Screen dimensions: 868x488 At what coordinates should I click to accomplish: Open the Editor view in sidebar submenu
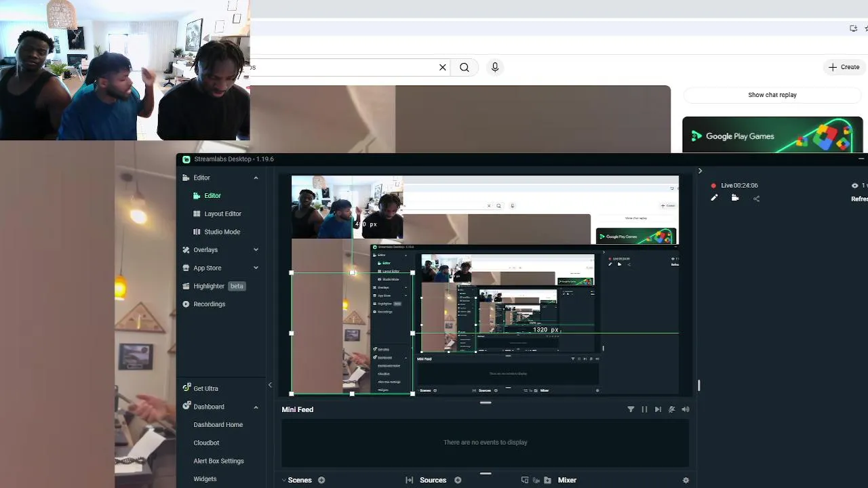click(x=212, y=195)
